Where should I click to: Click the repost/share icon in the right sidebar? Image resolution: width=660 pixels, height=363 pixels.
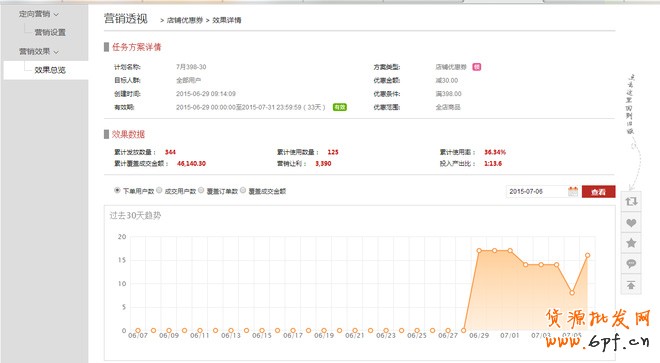(631, 202)
